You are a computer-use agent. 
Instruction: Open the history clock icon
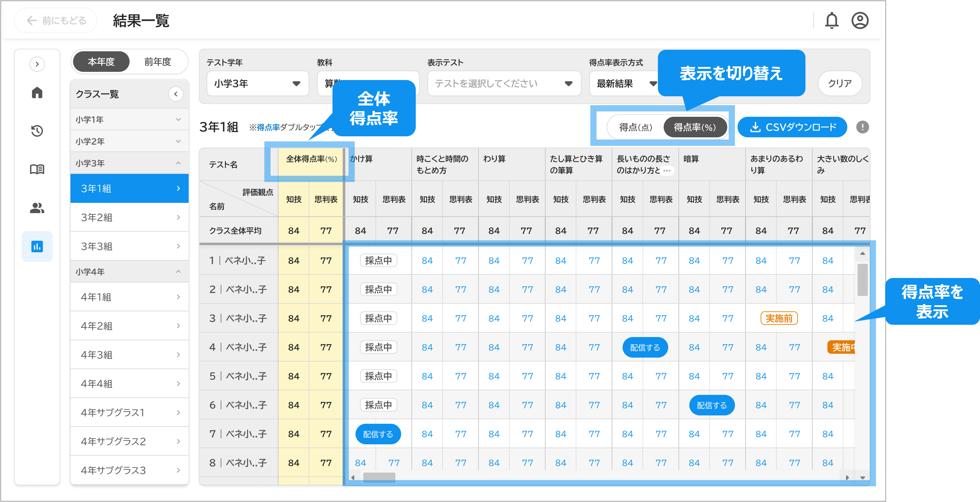(37, 131)
